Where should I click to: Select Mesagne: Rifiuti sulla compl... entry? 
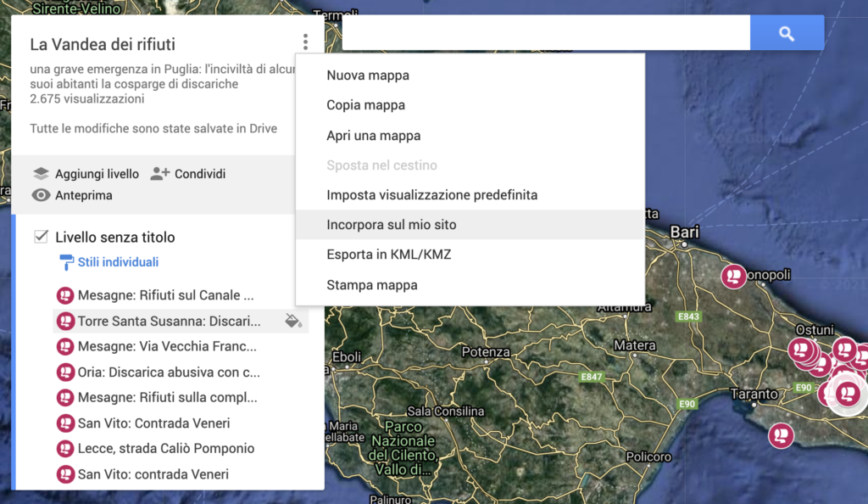tap(167, 398)
